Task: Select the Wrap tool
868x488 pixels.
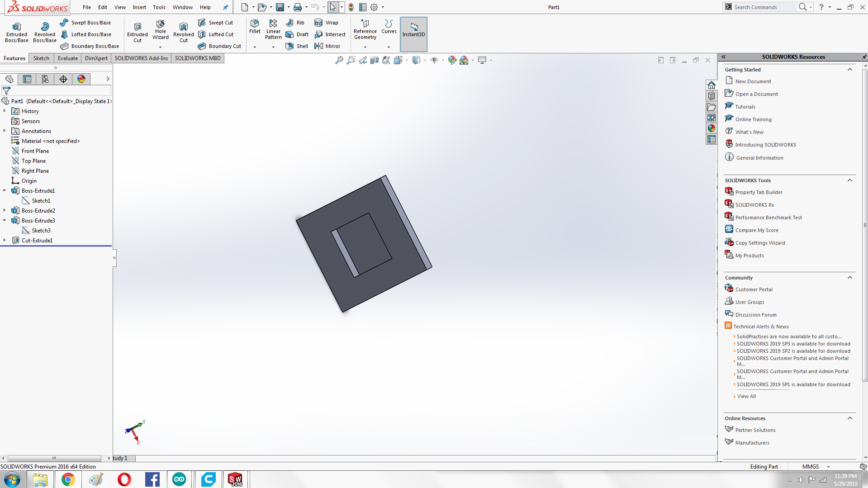Action: coord(326,23)
